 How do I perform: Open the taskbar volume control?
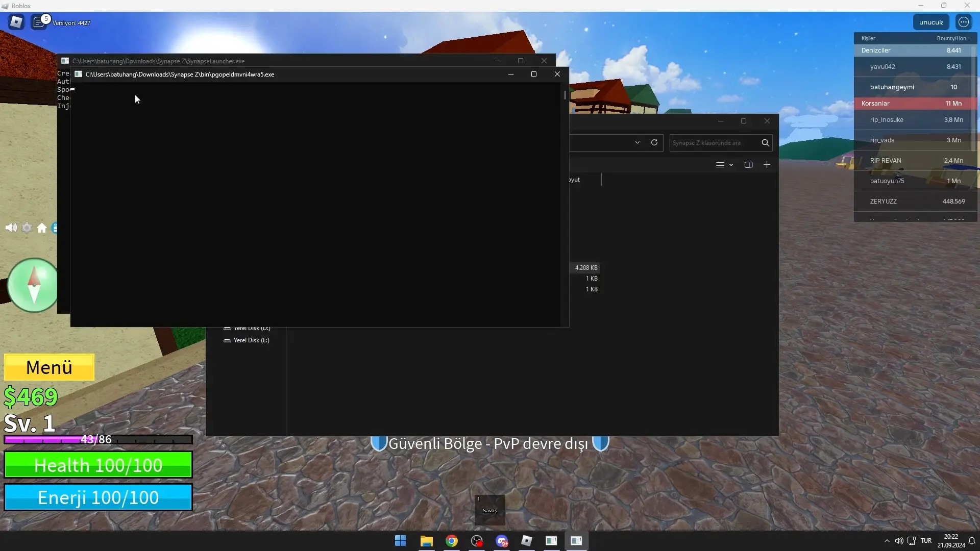pyautogui.click(x=899, y=541)
